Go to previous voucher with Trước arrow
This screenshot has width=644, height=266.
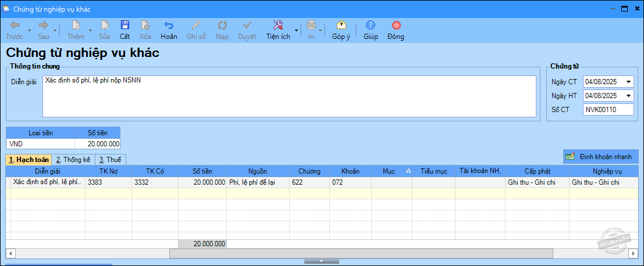(x=15, y=26)
